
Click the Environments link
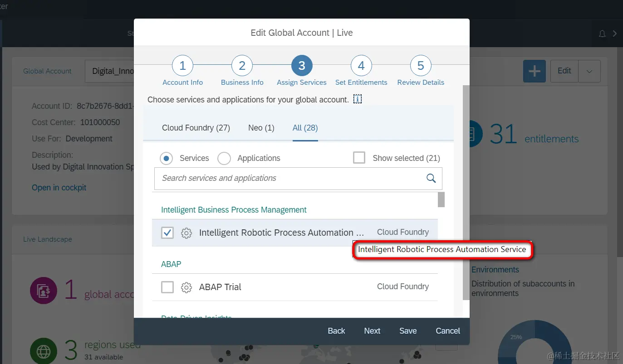[495, 270]
